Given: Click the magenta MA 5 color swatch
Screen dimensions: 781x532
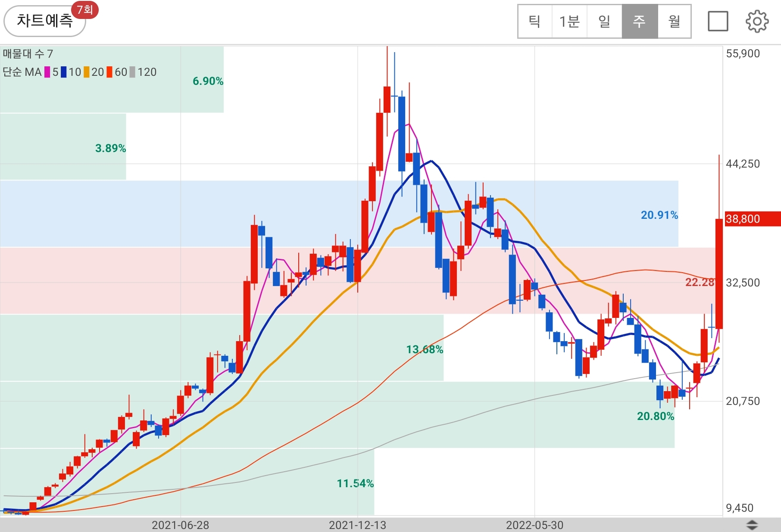Looking at the screenshot, I should point(47,72).
